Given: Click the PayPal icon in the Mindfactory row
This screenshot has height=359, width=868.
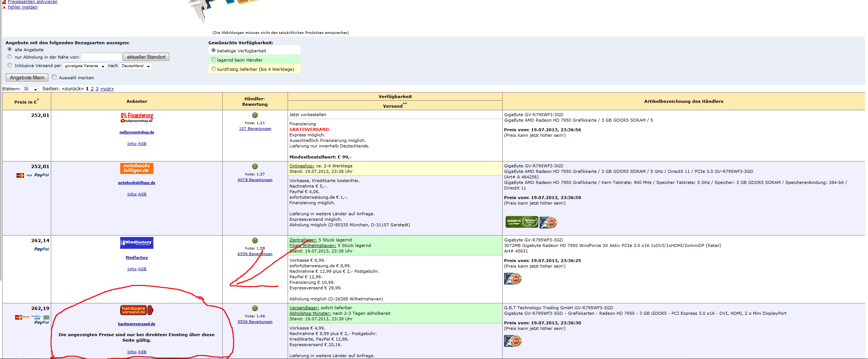Looking at the screenshot, I should click(42, 249).
